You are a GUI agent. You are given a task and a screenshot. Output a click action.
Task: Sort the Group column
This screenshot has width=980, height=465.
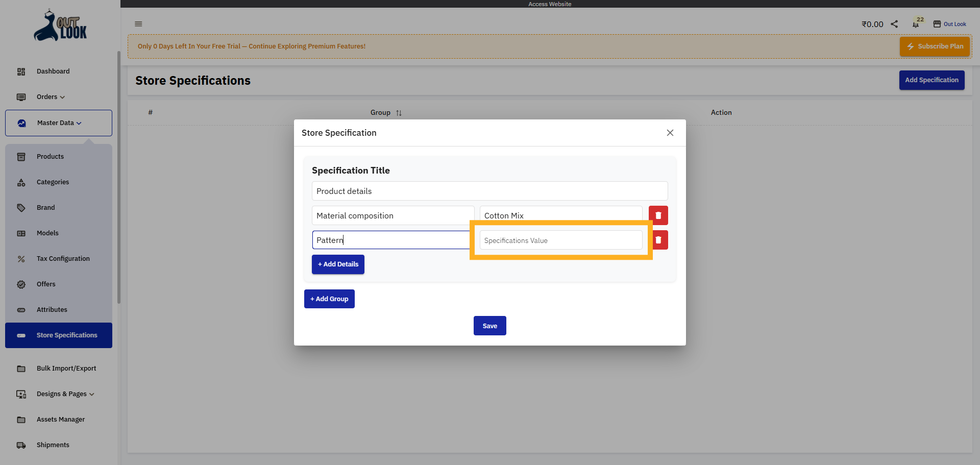pyautogui.click(x=399, y=113)
